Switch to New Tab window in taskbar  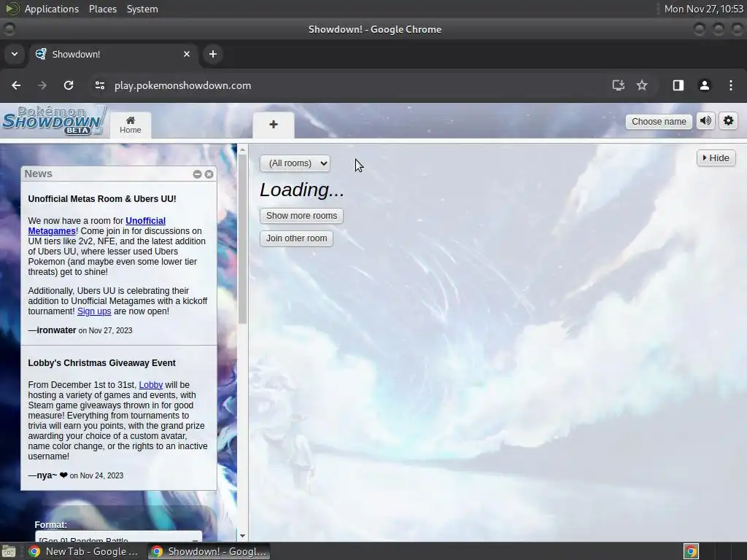click(85, 551)
